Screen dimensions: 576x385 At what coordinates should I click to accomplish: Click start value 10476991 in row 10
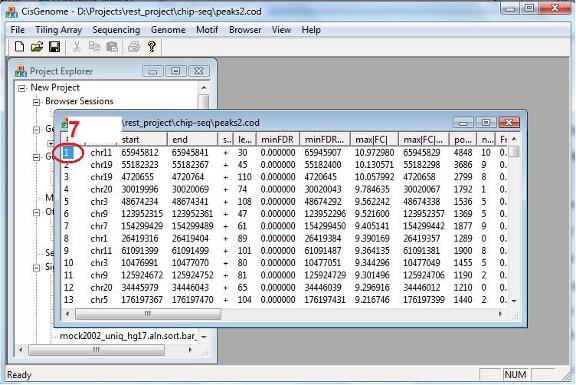(x=140, y=263)
